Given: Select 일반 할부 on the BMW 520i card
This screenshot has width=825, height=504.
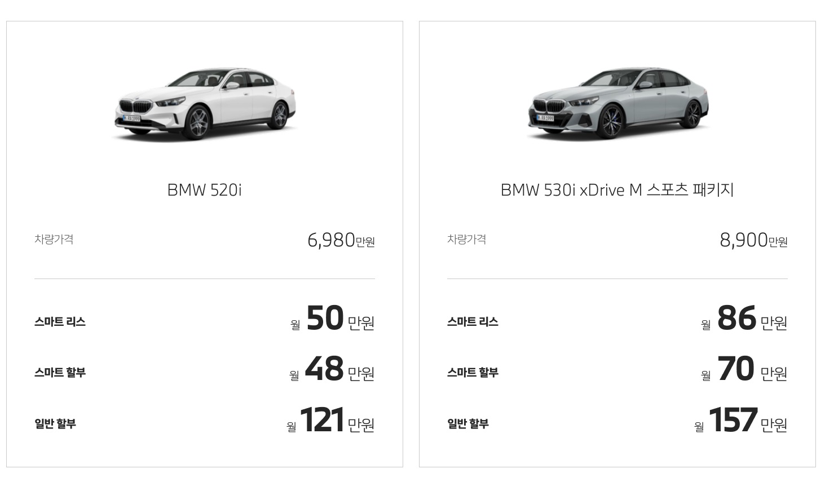Looking at the screenshot, I should click(55, 424).
